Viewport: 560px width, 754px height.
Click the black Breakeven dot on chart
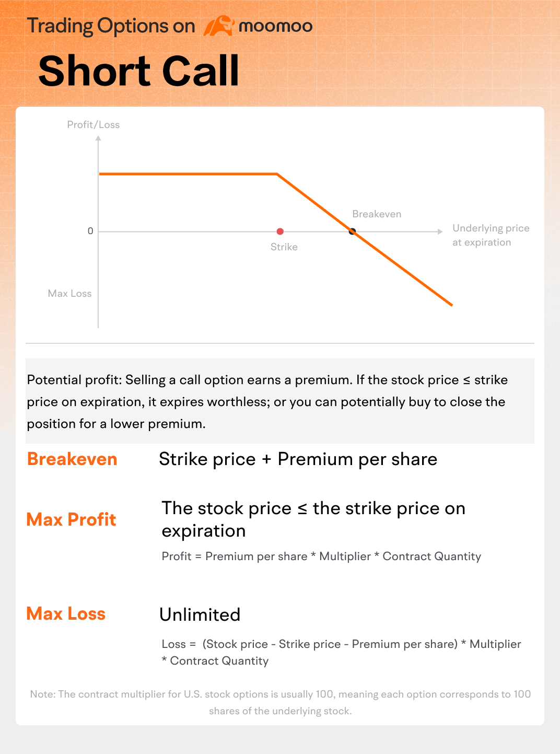pos(352,231)
